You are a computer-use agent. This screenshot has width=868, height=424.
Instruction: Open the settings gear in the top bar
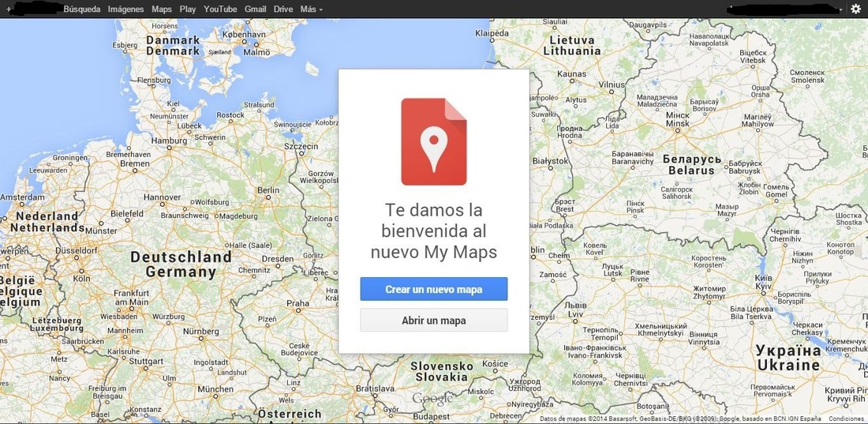[856, 9]
